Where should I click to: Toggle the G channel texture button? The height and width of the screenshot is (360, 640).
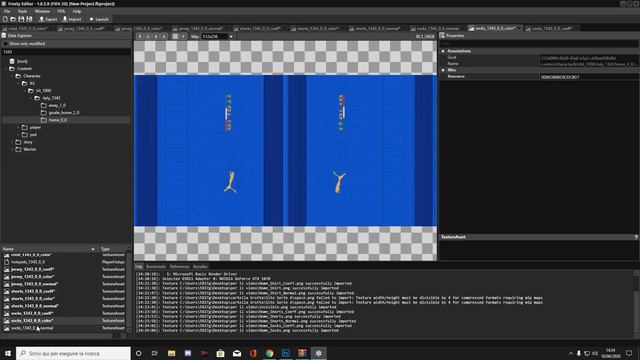pos(148,36)
